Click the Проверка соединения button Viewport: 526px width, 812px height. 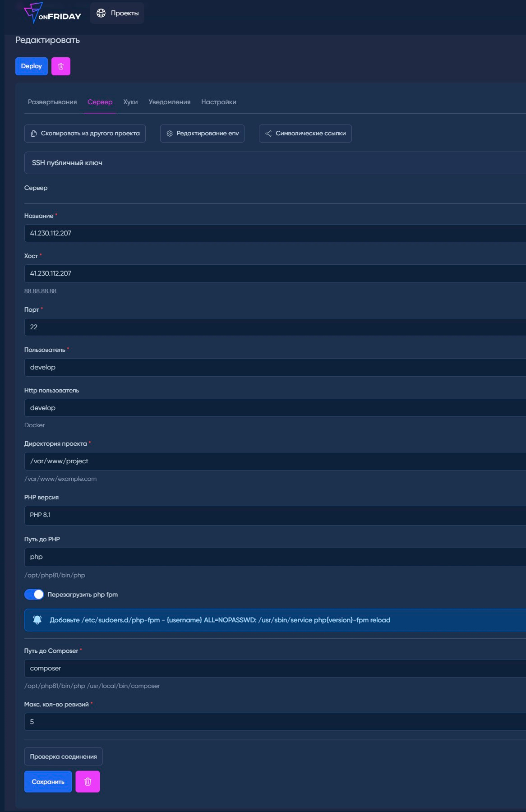(x=63, y=757)
